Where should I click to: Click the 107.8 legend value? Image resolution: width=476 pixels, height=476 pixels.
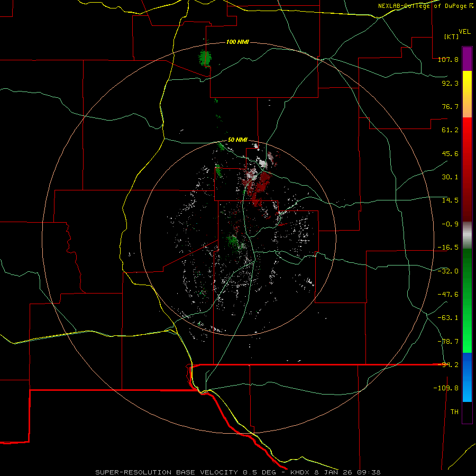(448, 59)
